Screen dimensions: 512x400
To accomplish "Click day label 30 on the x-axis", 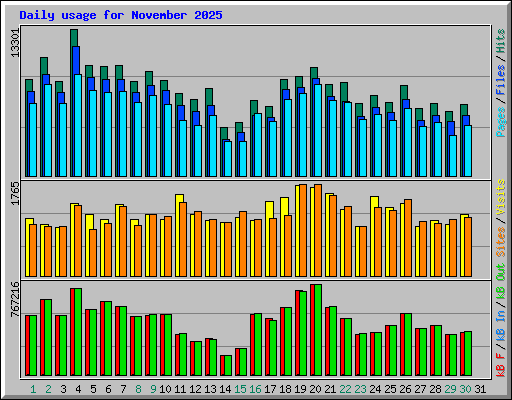I will click(465, 389).
